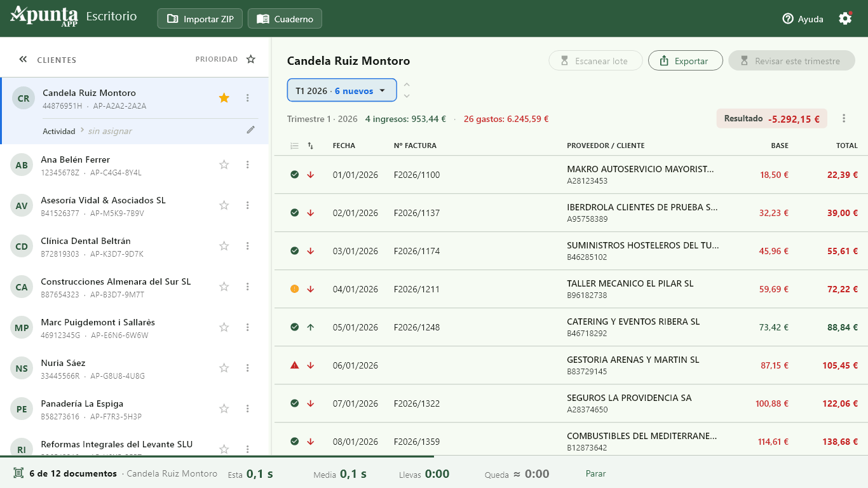The height and width of the screenshot is (488, 868).
Task: Open options menu for Panadería La Espiga
Action: tap(248, 409)
